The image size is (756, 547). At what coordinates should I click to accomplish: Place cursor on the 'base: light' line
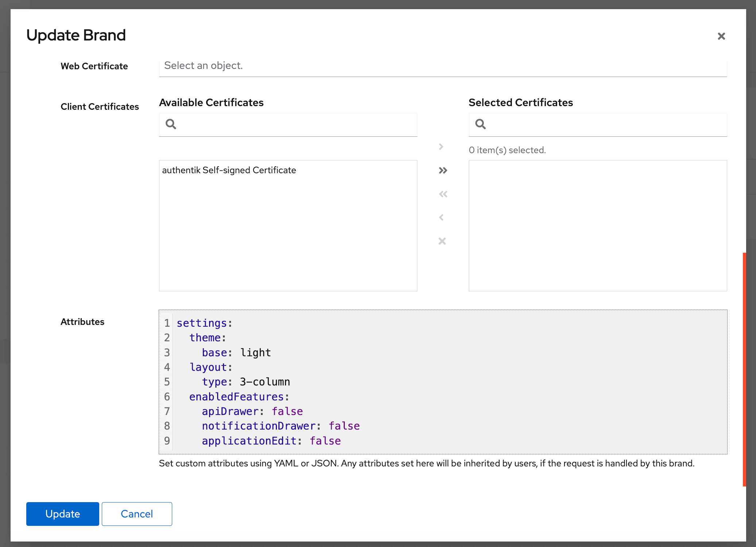click(x=236, y=353)
